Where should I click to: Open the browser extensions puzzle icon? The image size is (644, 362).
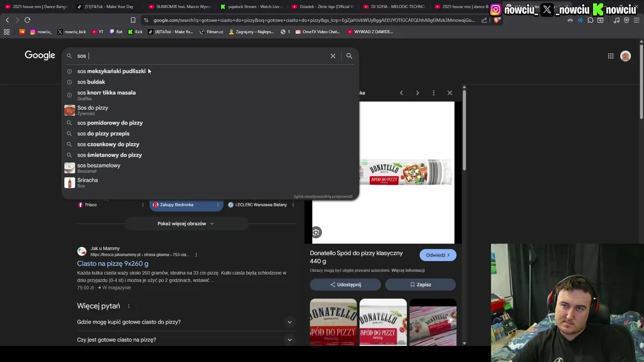[590, 20]
